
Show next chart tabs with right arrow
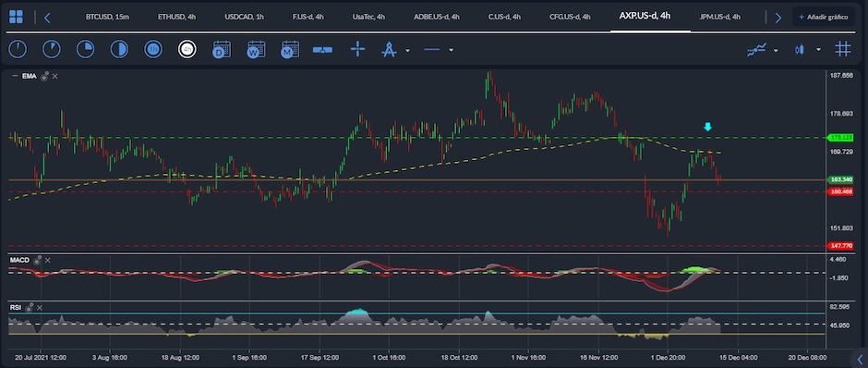[x=778, y=18]
